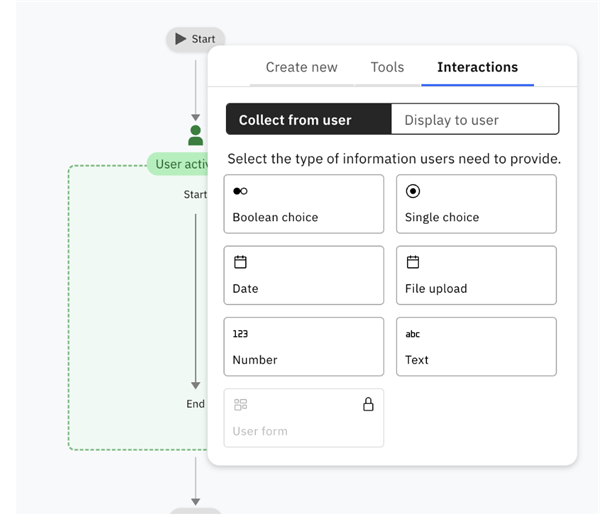Click the Boolean choice toggle icon

[x=240, y=191]
